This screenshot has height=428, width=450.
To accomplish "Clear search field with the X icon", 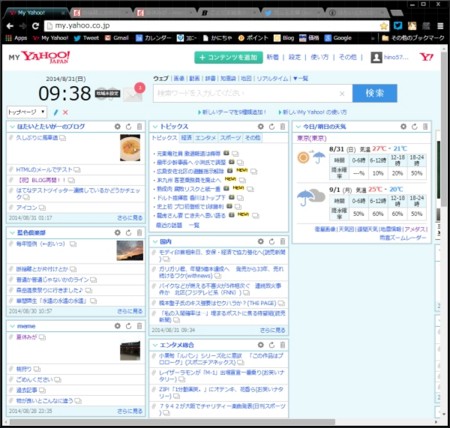I will [342, 94].
